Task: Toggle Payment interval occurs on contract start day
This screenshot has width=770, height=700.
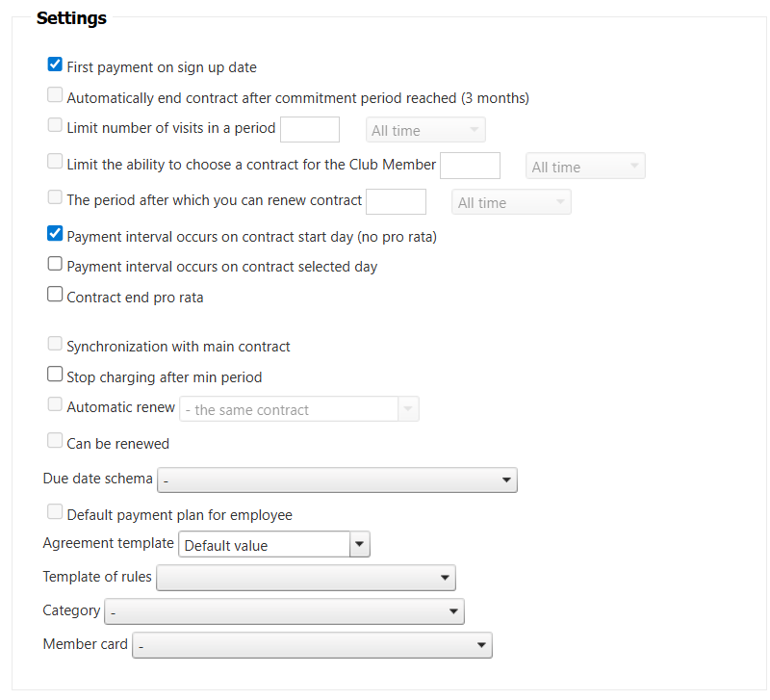Action: (x=55, y=234)
